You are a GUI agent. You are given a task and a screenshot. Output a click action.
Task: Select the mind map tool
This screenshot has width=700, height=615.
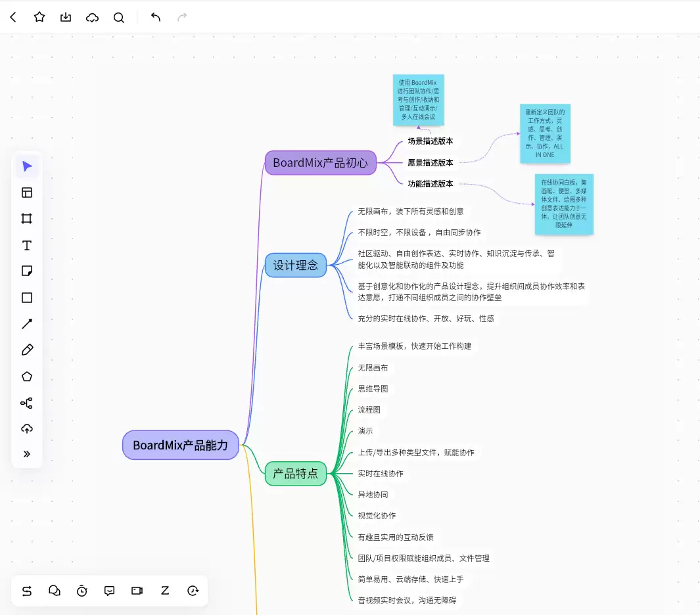(27, 403)
